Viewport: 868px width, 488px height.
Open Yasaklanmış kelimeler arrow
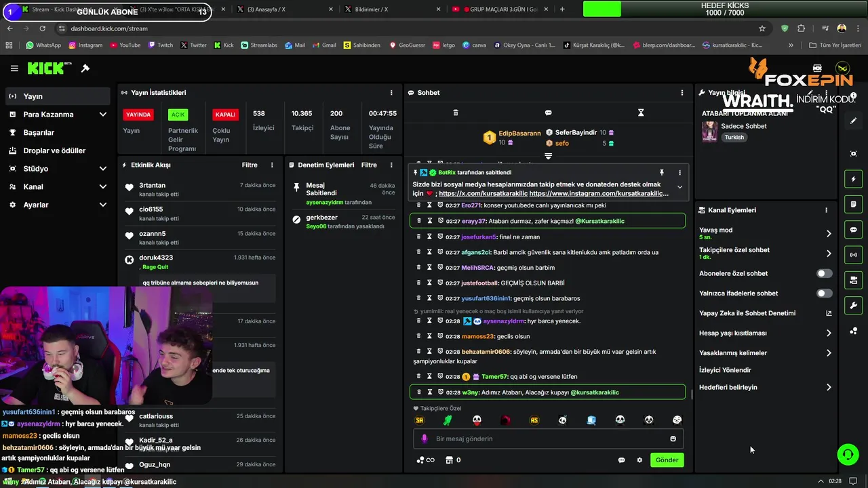pos(828,353)
